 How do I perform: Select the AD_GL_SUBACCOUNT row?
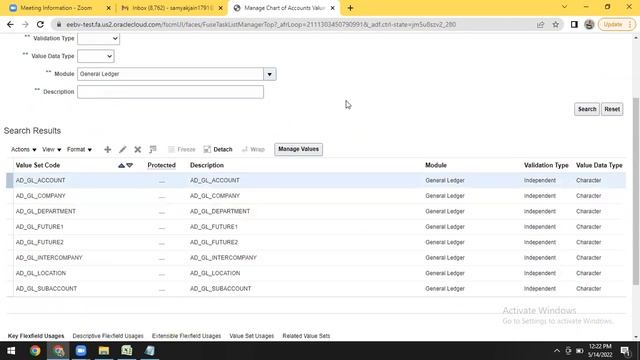[x=316, y=289]
